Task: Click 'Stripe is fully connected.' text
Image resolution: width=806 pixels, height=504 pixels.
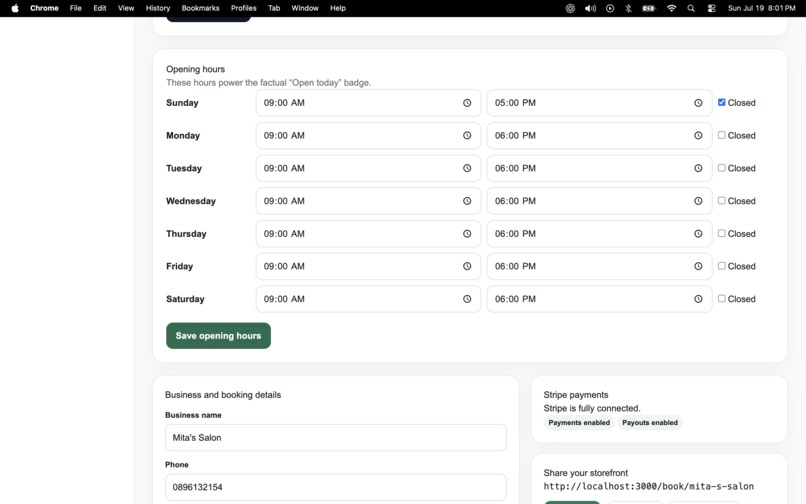Action: tap(592, 408)
